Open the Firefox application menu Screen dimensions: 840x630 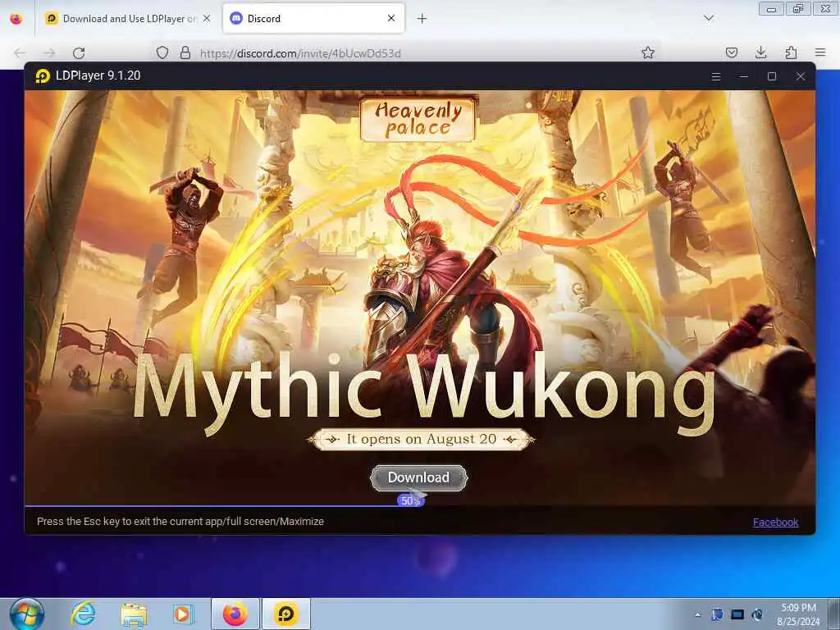pyautogui.click(x=820, y=52)
